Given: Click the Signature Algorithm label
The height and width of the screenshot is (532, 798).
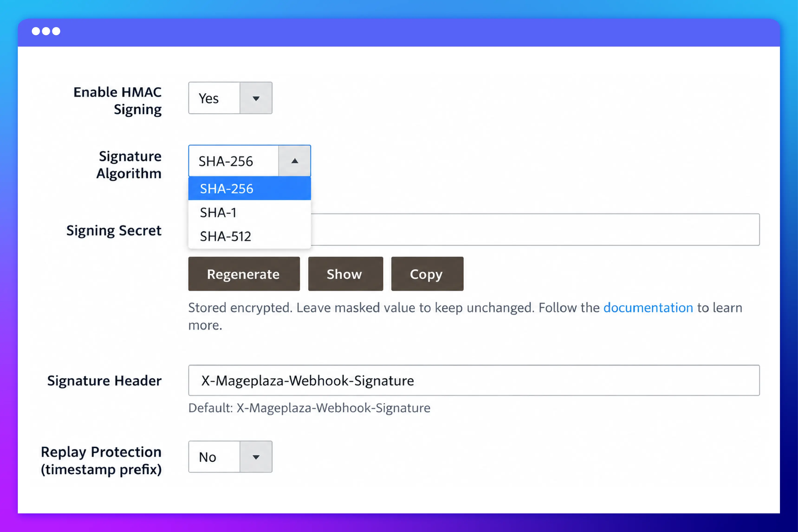Looking at the screenshot, I should [129, 165].
